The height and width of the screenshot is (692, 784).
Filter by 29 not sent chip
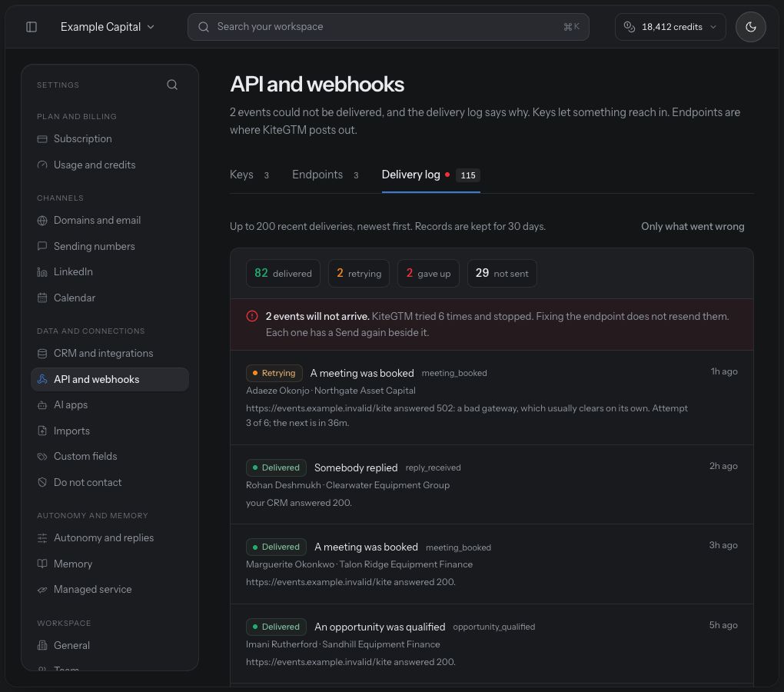[x=502, y=274]
